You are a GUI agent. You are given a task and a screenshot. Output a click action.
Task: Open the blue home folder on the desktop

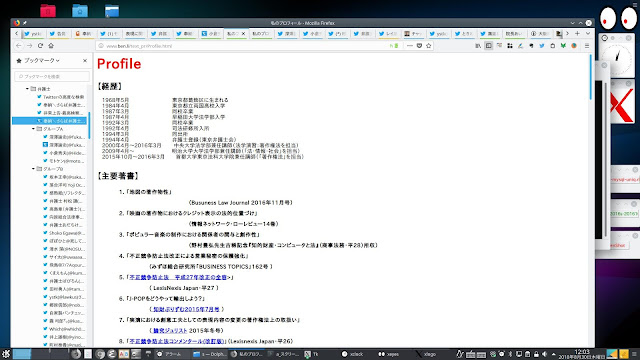click(80, 11)
